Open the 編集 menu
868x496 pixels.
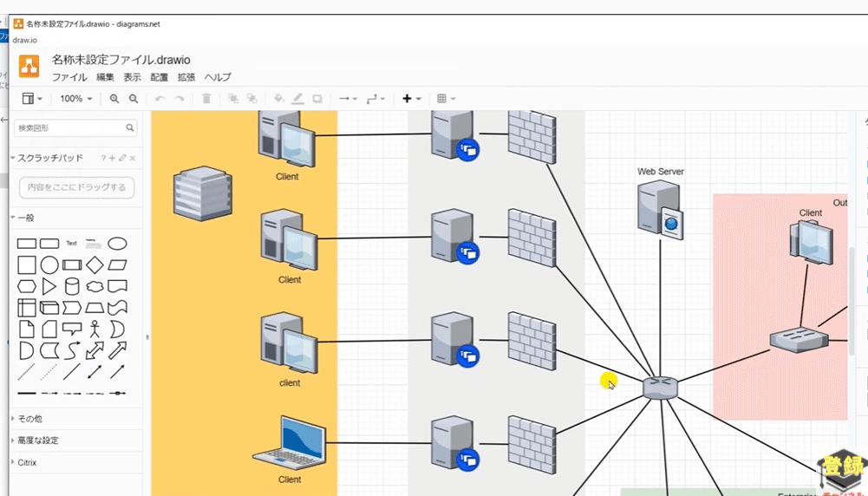tap(105, 77)
